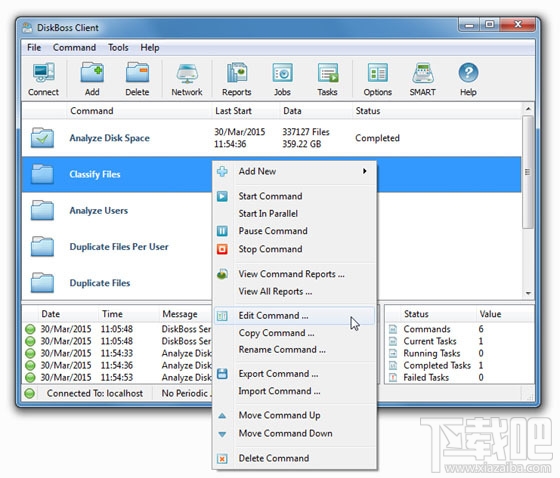The image size is (560, 478).
Task: Select Rename Command in context menu
Action: coord(282,349)
